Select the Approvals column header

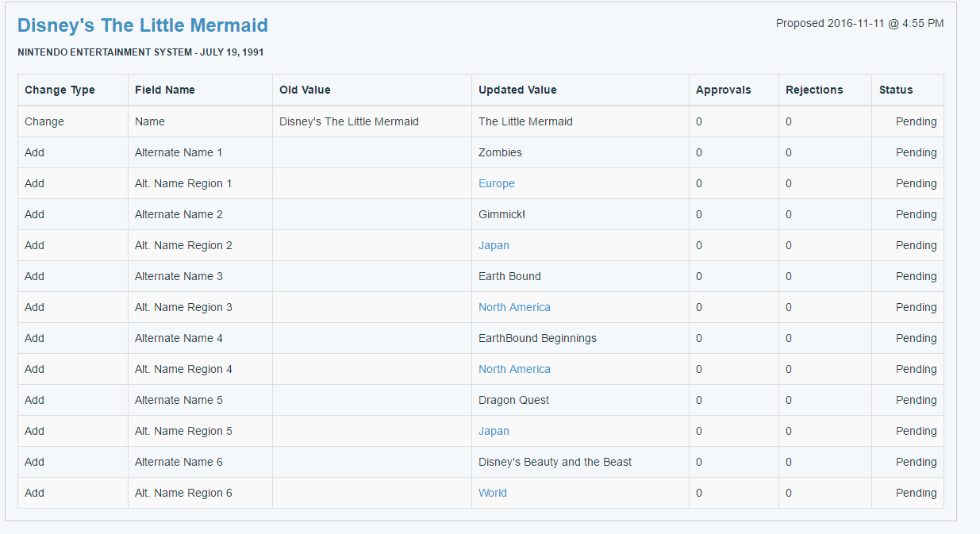(x=734, y=90)
